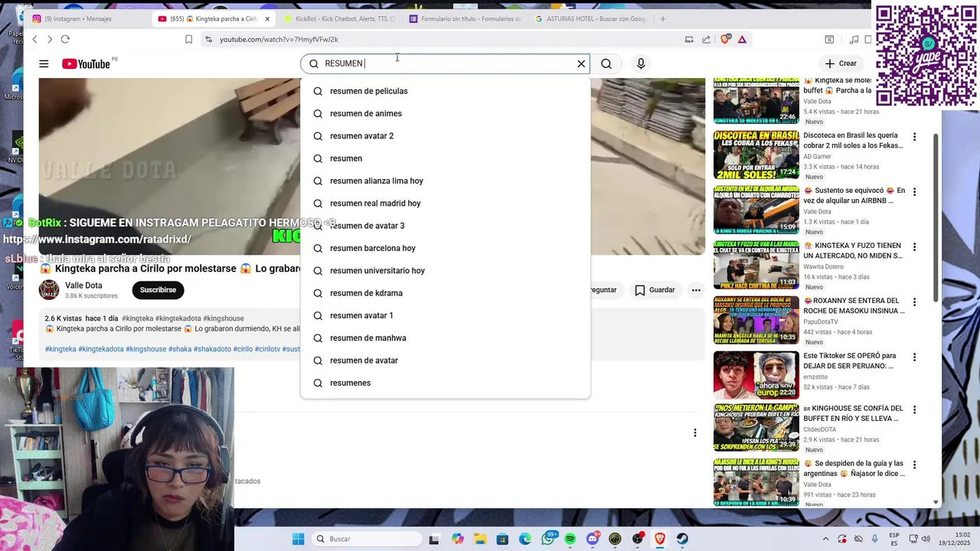Image resolution: width=980 pixels, height=551 pixels.
Task: Save video with Guardar button
Action: tap(655, 290)
